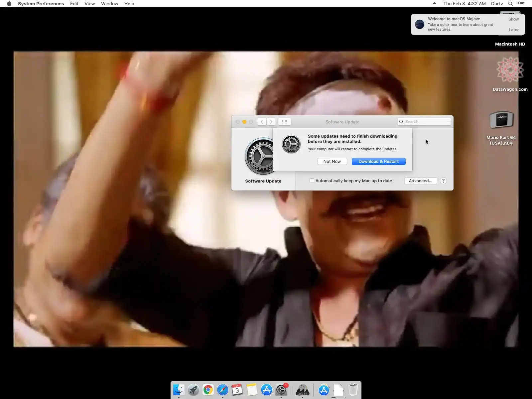
Task: Open the Trash in the Dock
Action: click(353, 389)
